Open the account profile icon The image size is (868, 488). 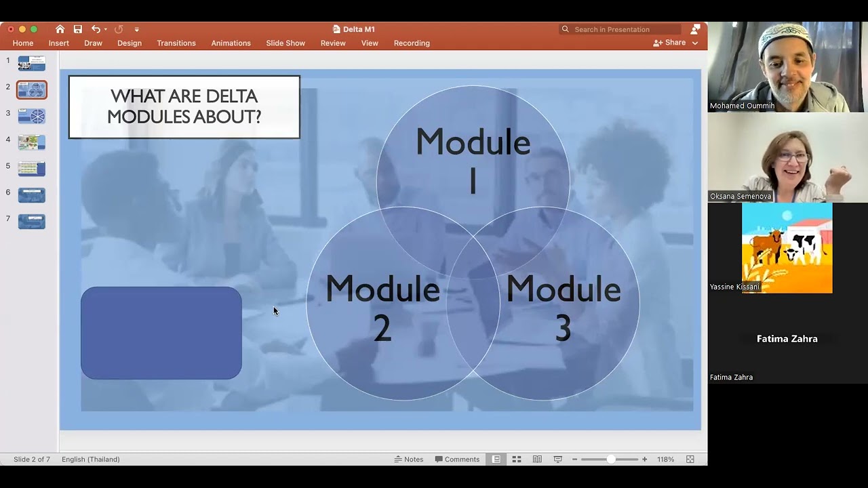click(x=695, y=29)
